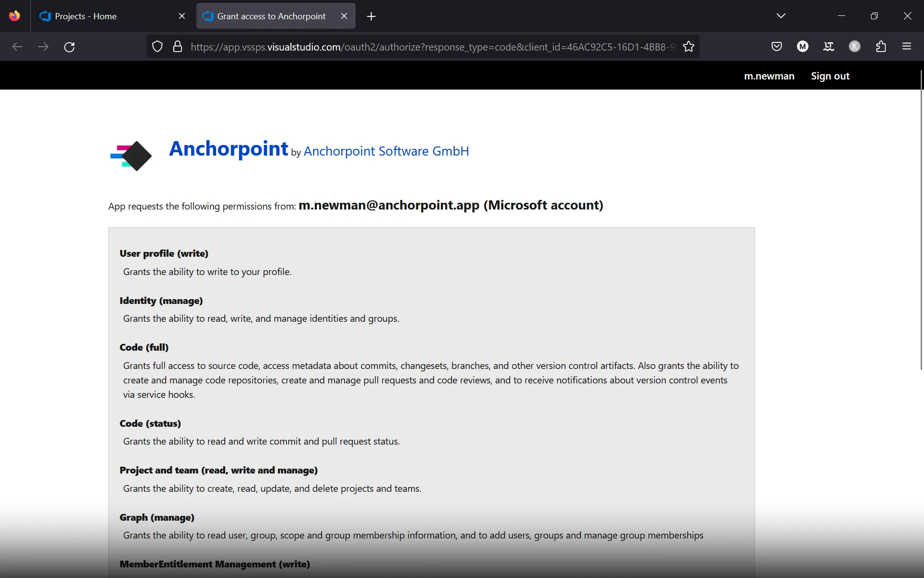
Task: Click the m.newman account label
Action: [x=769, y=76]
